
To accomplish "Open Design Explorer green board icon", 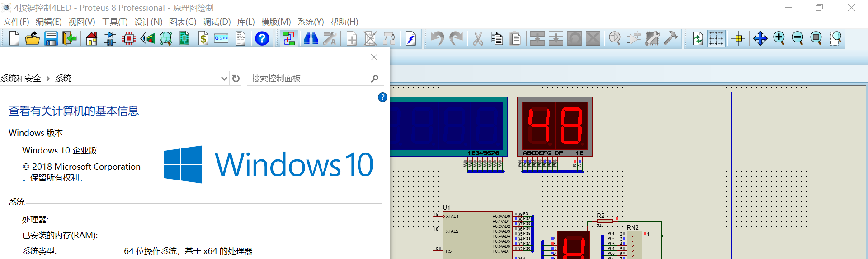I will (x=184, y=39).
